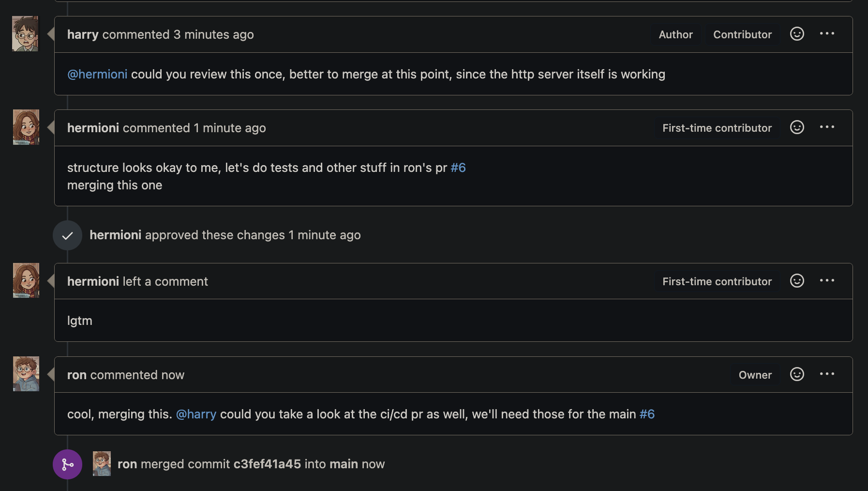
Task: Follow the @hermioni mention link
Action: (x=97, y=74)
